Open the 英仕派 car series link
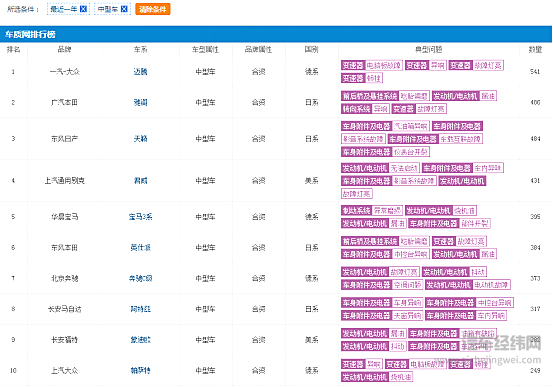Image resolution: width=553 pixels, height=387 pixels. tap(140, 248)
